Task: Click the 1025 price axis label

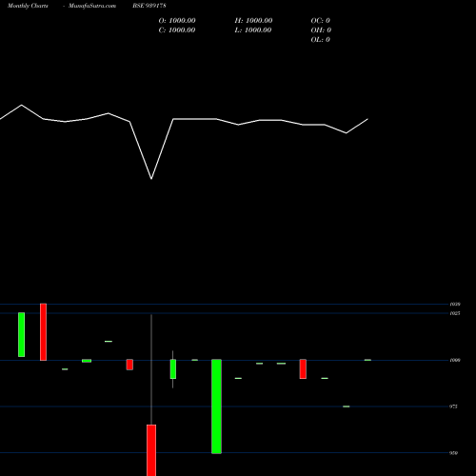Action: (x=455, y=313)
